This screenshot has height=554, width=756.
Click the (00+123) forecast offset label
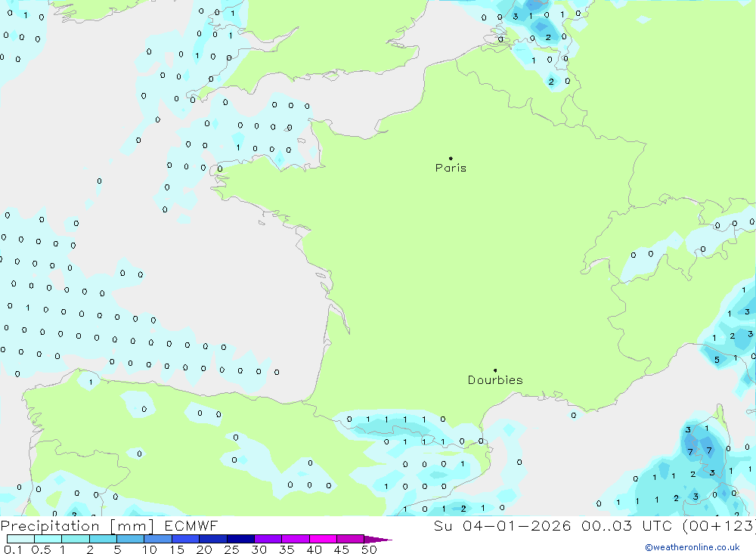pos(718,525)
